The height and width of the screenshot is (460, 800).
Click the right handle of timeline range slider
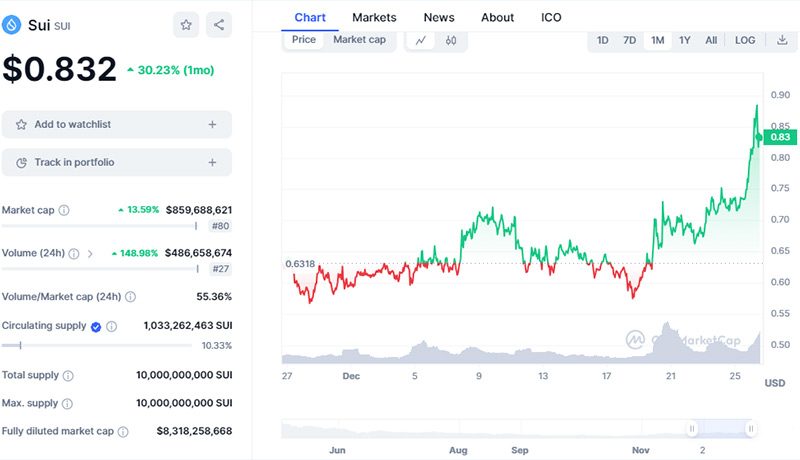750,428
